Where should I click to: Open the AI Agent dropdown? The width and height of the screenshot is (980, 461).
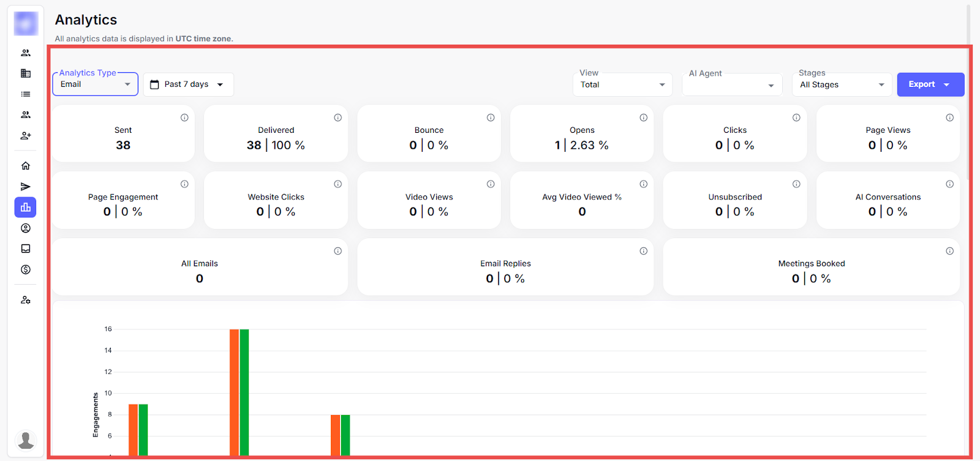[732, 85]
